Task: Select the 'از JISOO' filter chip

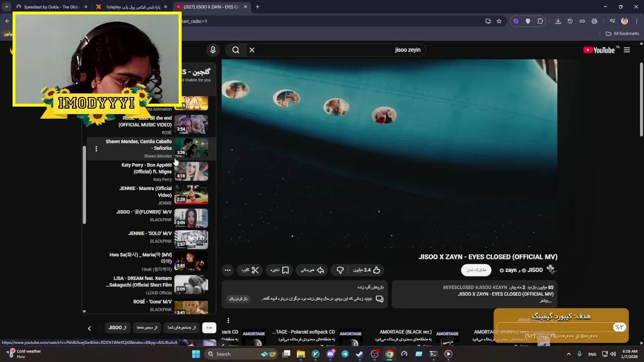Action: [x=118, y=328]
